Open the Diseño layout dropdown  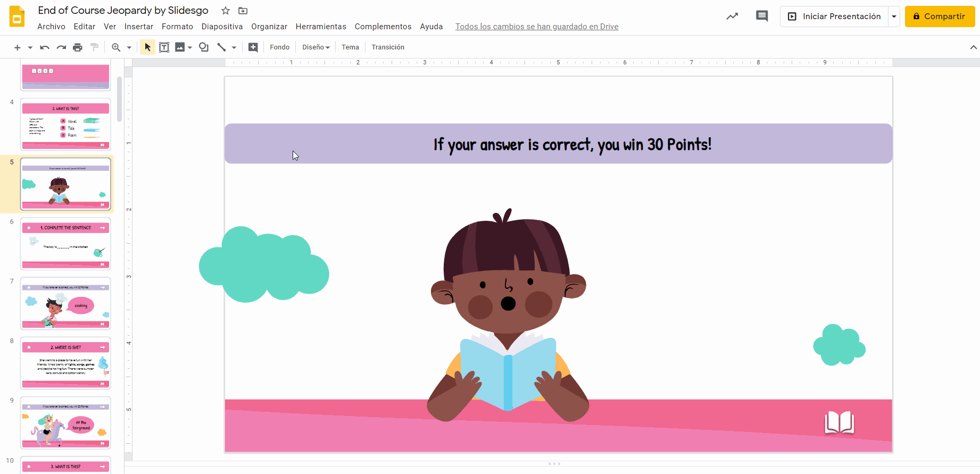coord(316,47)
